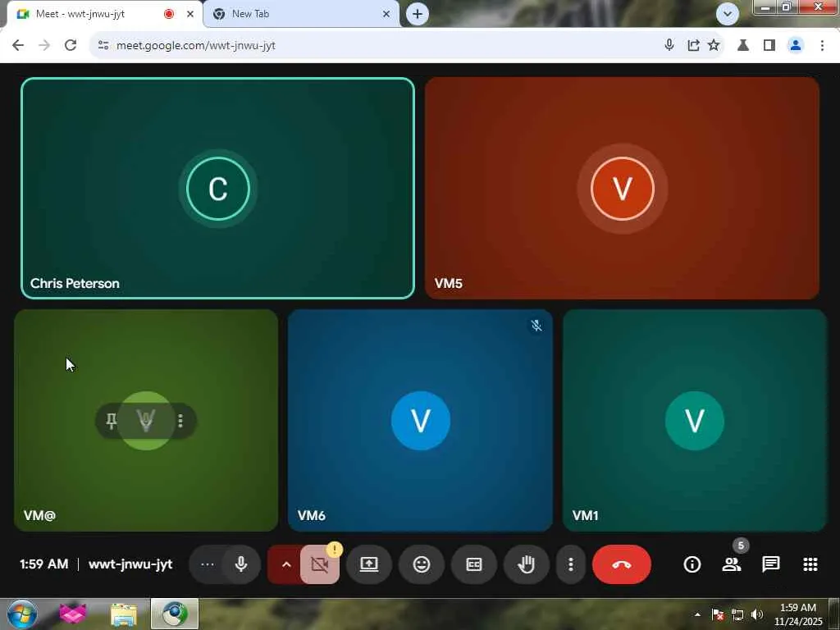Image resolution: width=840 pixels, height=630 pixels.
Task: Raise hand in the meeting
Action: coord(527,564)
